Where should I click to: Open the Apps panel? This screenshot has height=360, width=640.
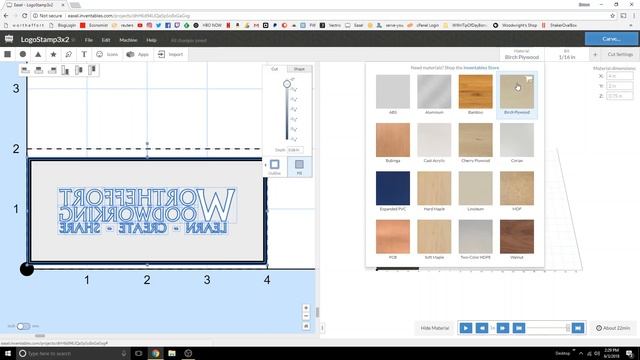coord(138,54)
